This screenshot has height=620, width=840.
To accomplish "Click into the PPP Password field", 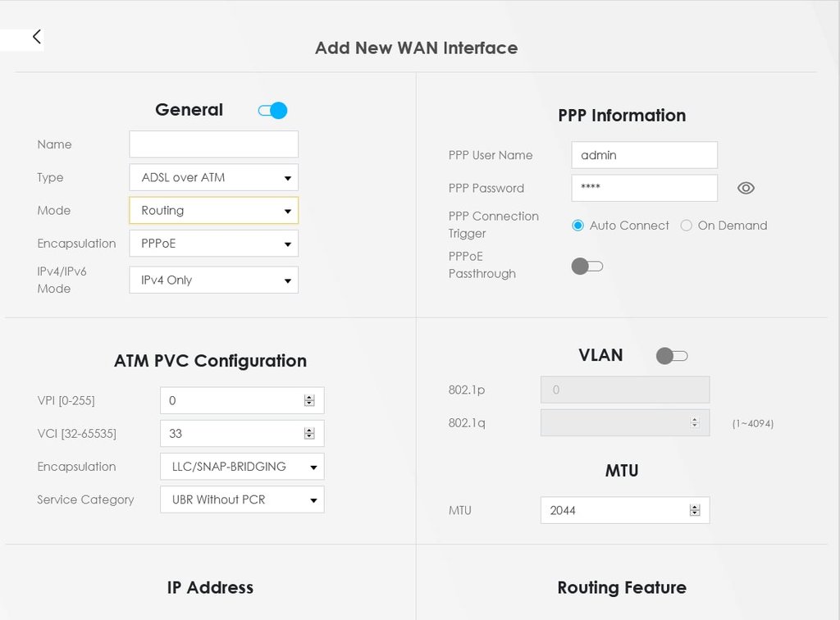I will [645, 188].
